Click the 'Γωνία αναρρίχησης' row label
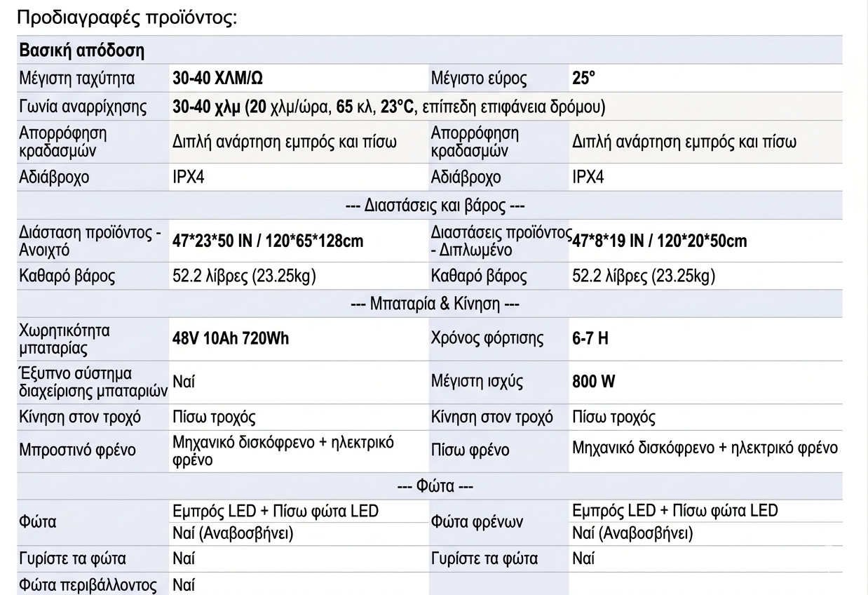 pyautogui.click(x=83, y=107)
